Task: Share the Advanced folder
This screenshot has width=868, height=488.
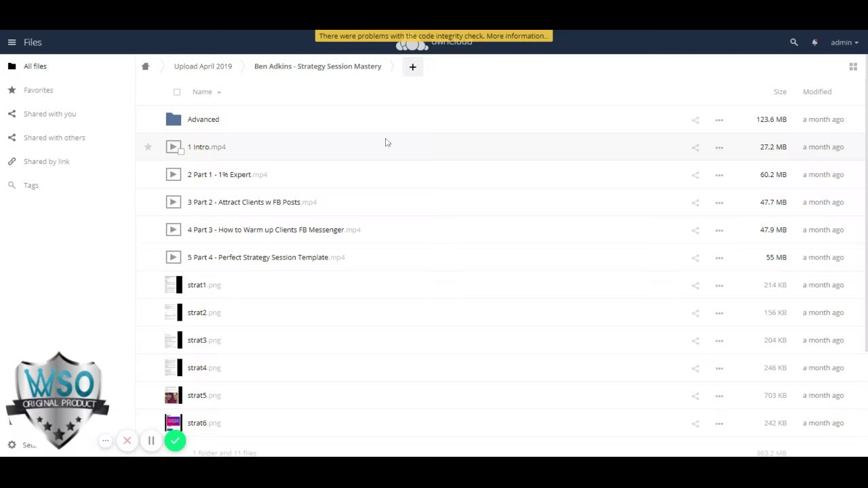Action: coord(695,120)
